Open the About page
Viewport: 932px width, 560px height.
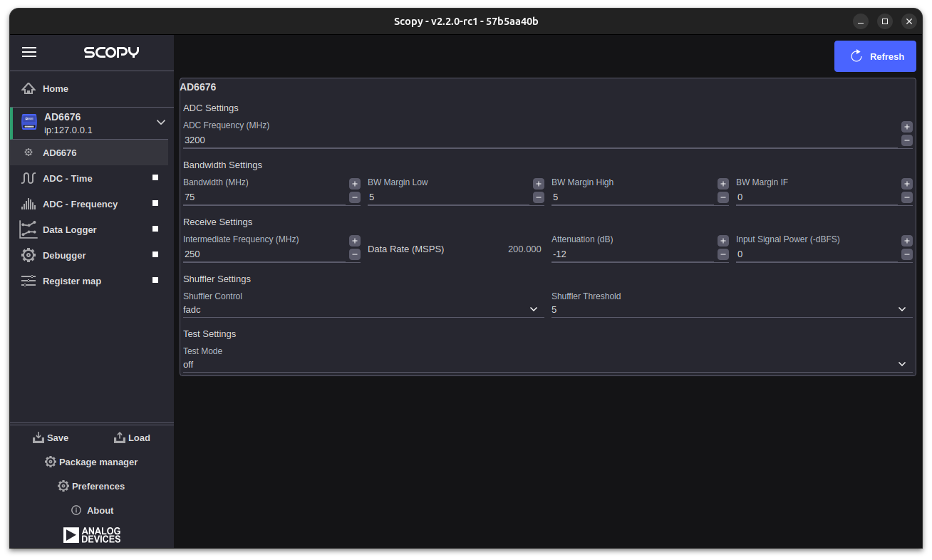click(93, 510)
